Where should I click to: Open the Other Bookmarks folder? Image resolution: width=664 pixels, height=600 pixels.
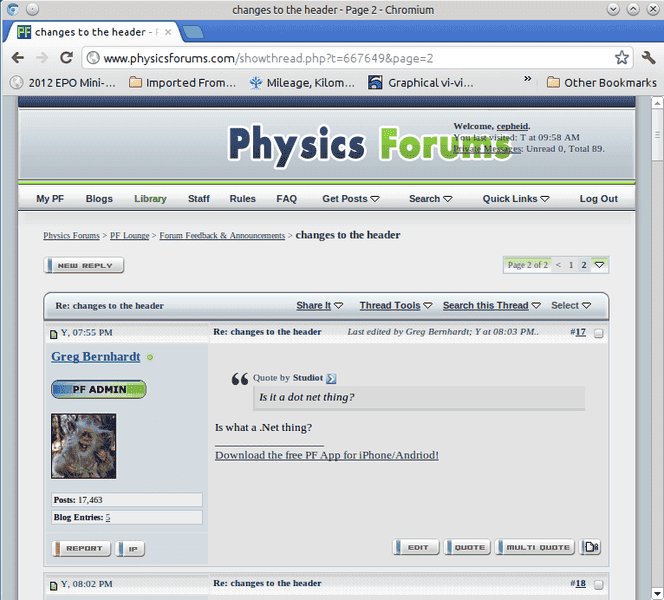(601, 83)
